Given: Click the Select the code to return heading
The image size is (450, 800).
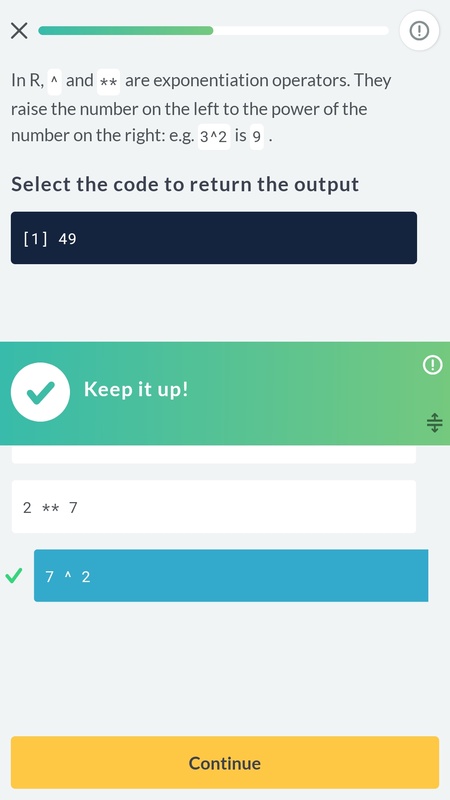Looking at the screenshot, I should [x=185, y=184].
